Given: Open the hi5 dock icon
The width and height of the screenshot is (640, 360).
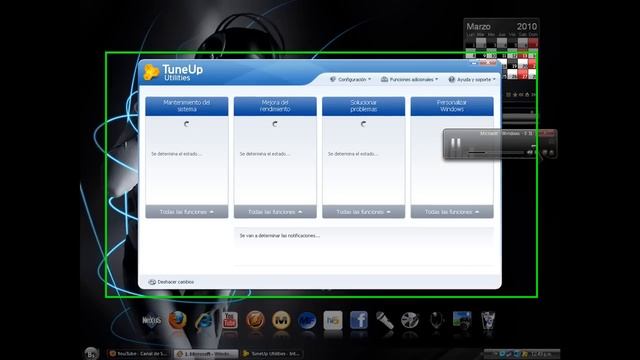Looking at the screenshot, I should [333, 320].
